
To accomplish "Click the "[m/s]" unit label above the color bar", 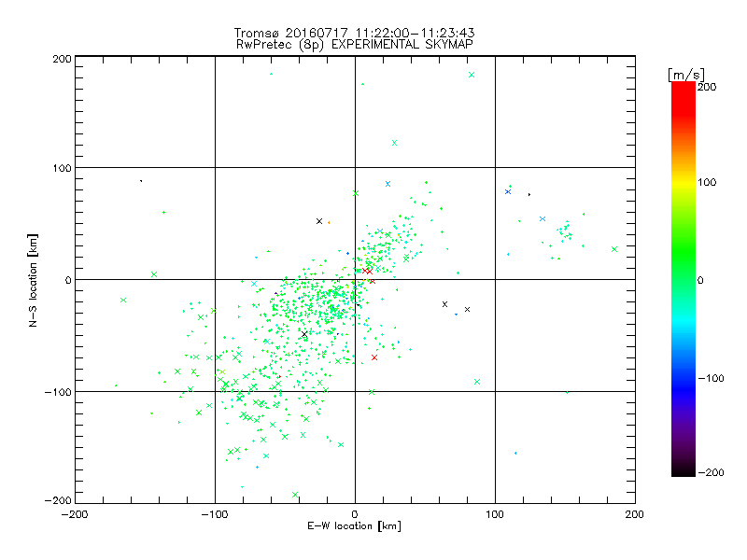I will [x=686, y=75].
